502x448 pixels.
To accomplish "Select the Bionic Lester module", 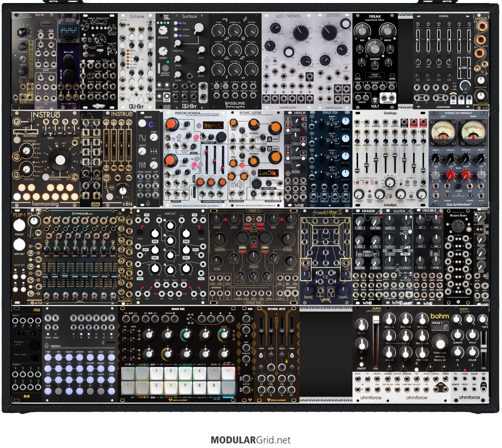I will point(256,159).
